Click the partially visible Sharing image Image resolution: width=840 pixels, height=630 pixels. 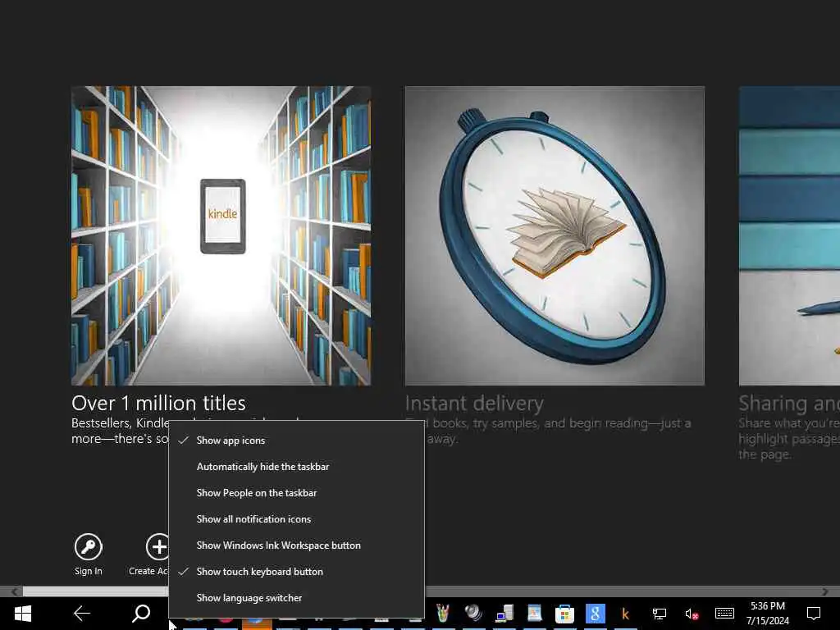[x=789, y=235]
